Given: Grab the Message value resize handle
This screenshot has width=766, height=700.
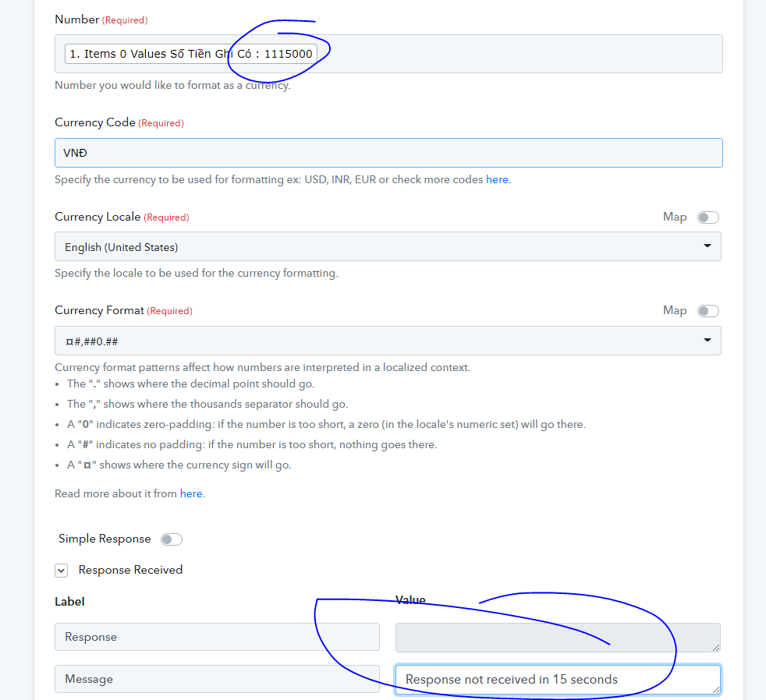Looking at the screenshot, I should (715, 690).
